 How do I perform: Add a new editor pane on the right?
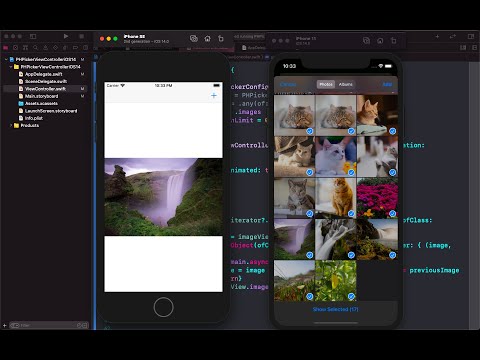click(x=475, y=48)
